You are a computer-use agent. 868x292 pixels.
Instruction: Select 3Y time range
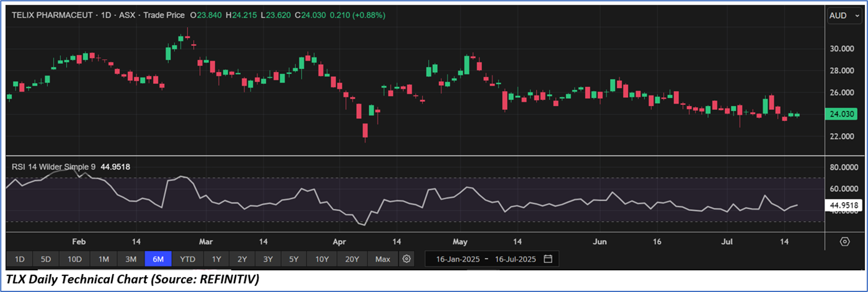tap(268, 259)
